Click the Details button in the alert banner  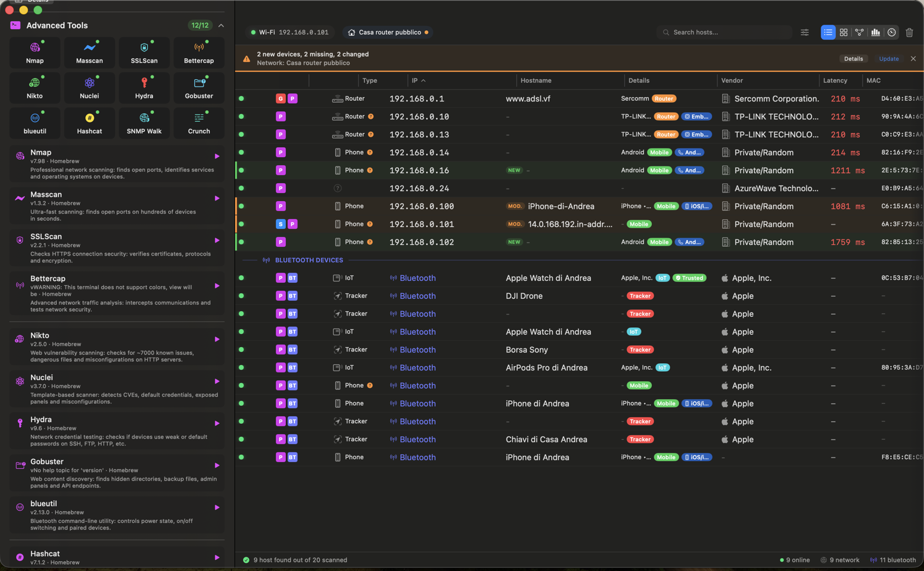[853, 59]
